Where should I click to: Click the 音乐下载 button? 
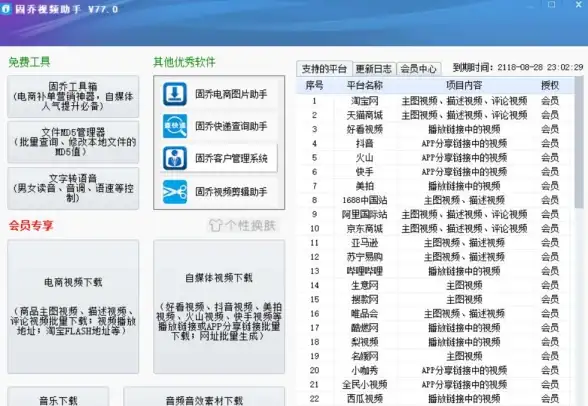[58, 397]
